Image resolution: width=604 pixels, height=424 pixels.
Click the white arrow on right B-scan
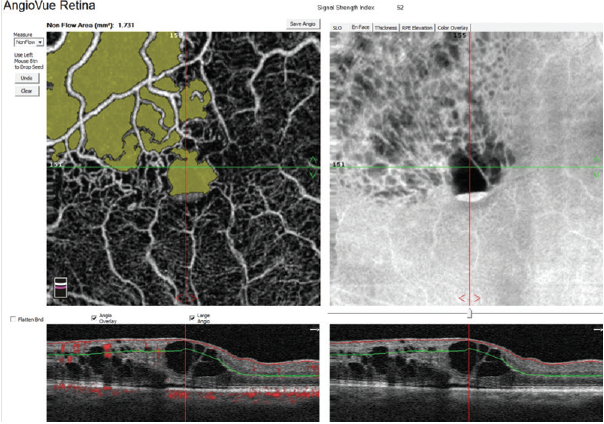point(597,329)
